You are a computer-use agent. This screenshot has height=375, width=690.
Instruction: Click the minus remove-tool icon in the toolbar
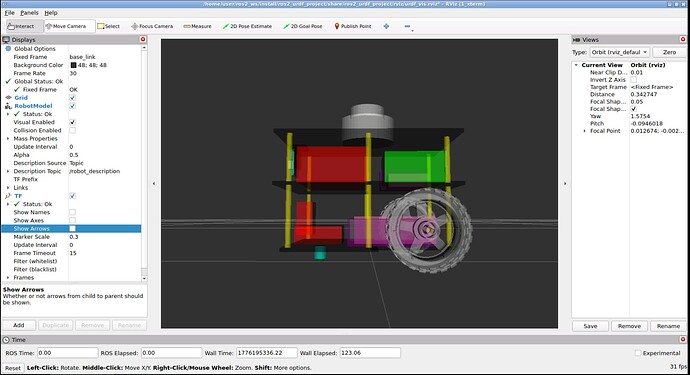407,26
